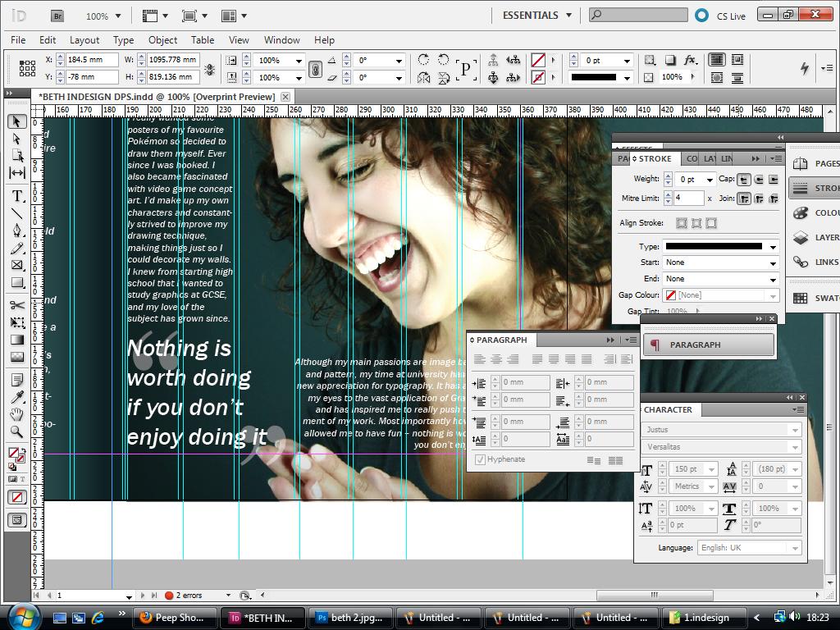Select the Pen tool
The image size is (840, 630).
click(x=16, y=231)
